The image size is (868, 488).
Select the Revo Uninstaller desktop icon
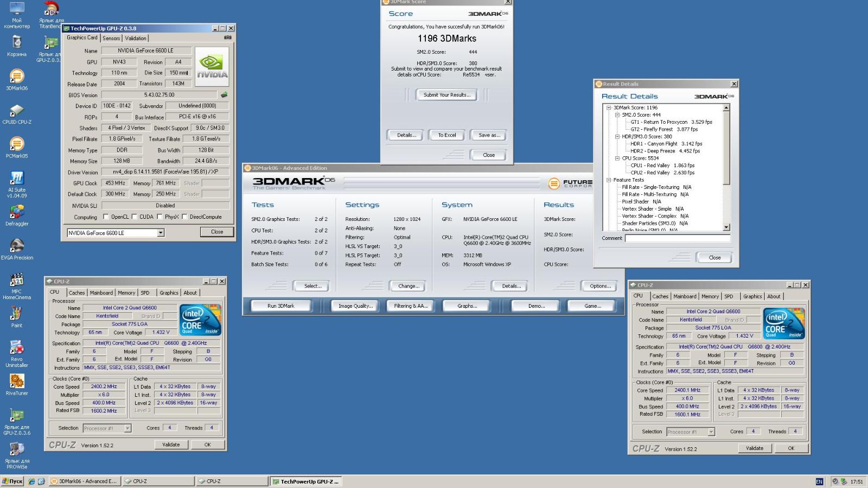tap(17, 354)
